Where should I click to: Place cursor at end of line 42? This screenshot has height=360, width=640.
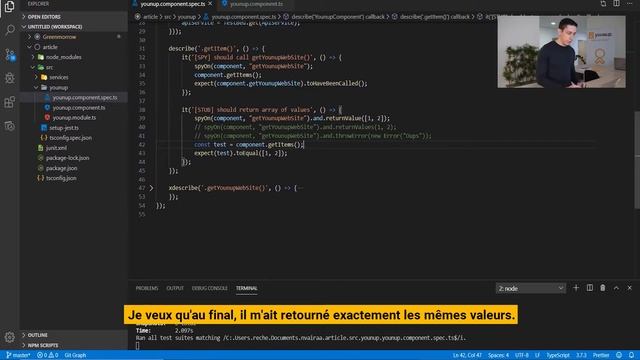[x=304, y=144]
